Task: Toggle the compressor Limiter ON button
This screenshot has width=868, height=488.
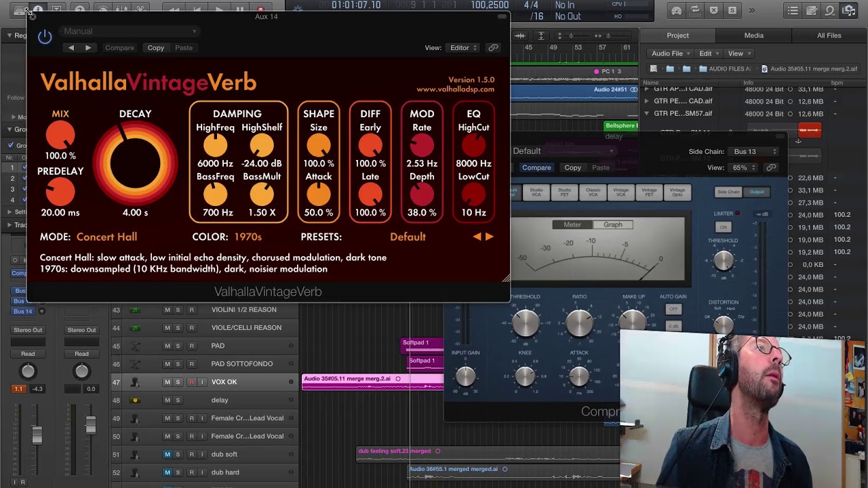Action: [724, 227]
